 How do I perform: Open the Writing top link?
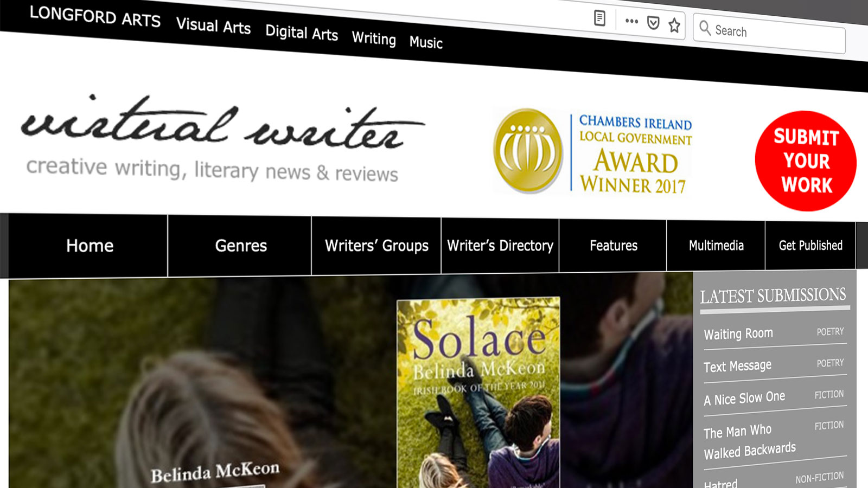[x=374, y=38]
